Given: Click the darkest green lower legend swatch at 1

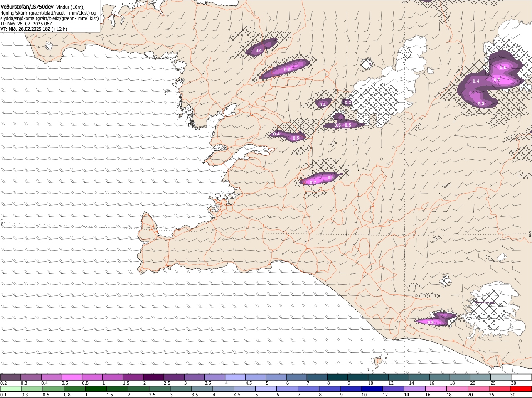Looking at the screenshot, I should (96, 389).
